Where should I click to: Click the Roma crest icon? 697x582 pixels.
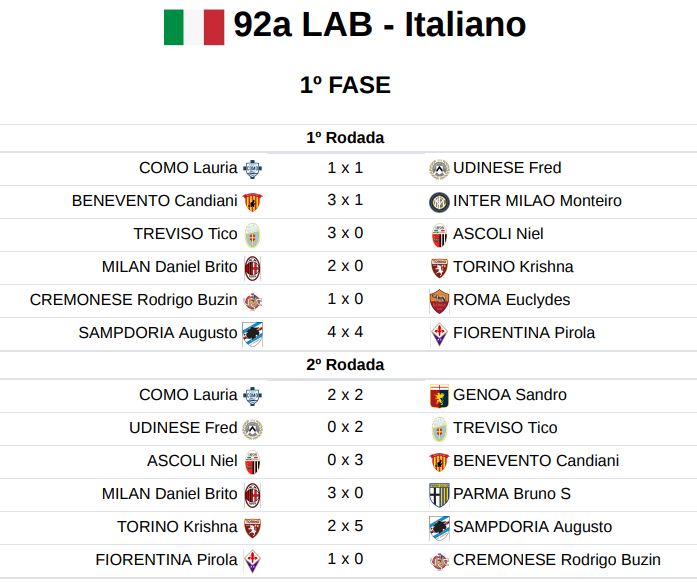tap(439, 300)
